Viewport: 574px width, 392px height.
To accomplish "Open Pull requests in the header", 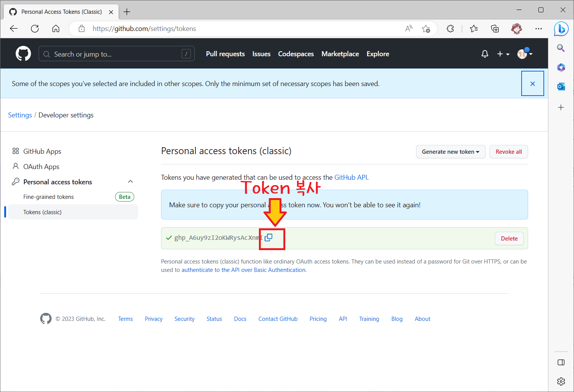I will coord(225,54).
